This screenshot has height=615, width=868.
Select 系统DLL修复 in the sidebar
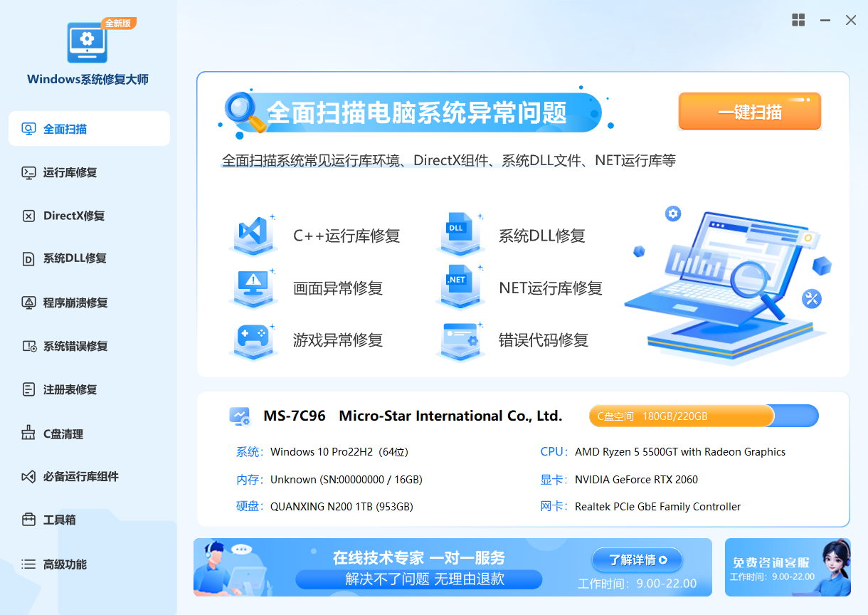click(x=89, y=259)
